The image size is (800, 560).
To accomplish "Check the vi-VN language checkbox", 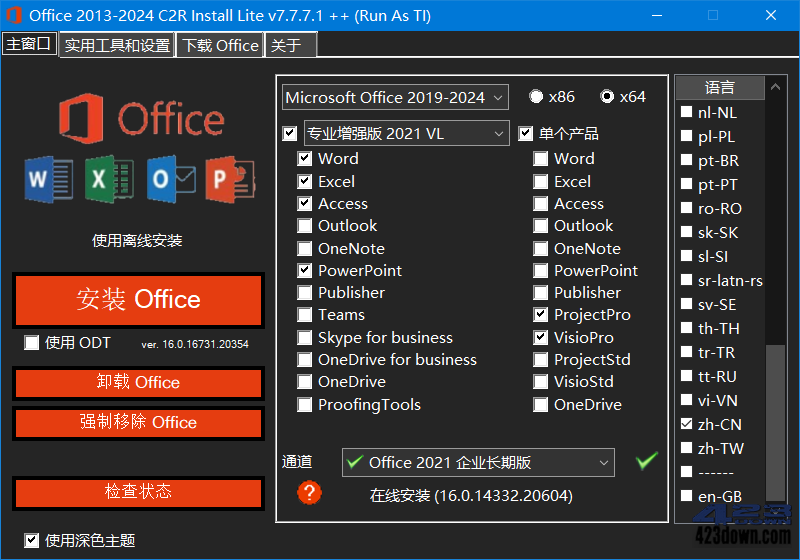I will 687,400.
